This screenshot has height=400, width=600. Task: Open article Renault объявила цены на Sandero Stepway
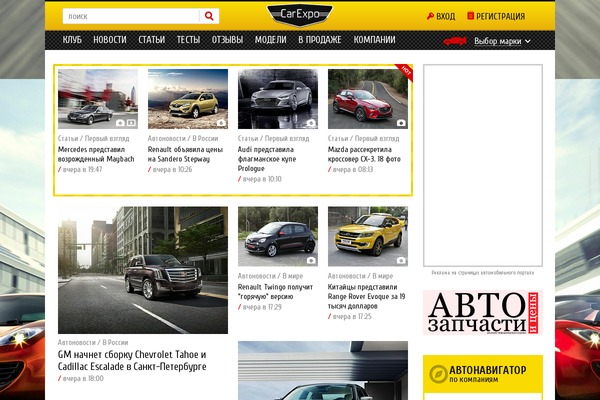(185, 154)
